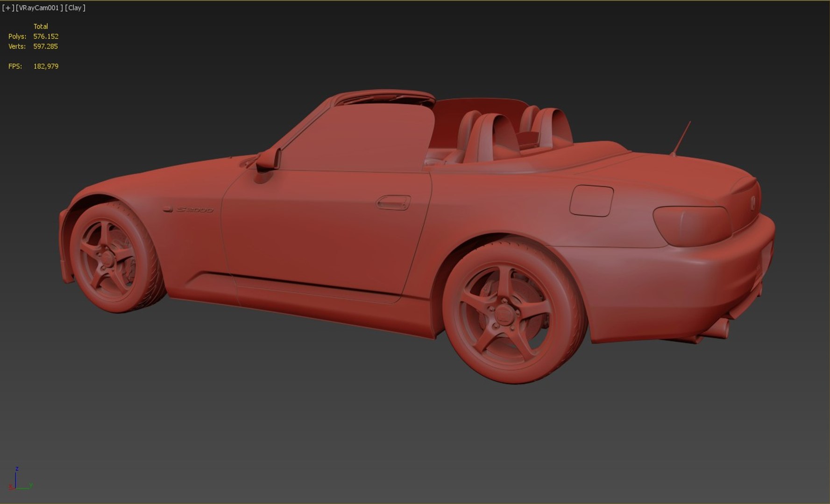Select the fuel filler cap panel
The width and height of the screenshot is (830, 504).
click(x=591, y=201)
